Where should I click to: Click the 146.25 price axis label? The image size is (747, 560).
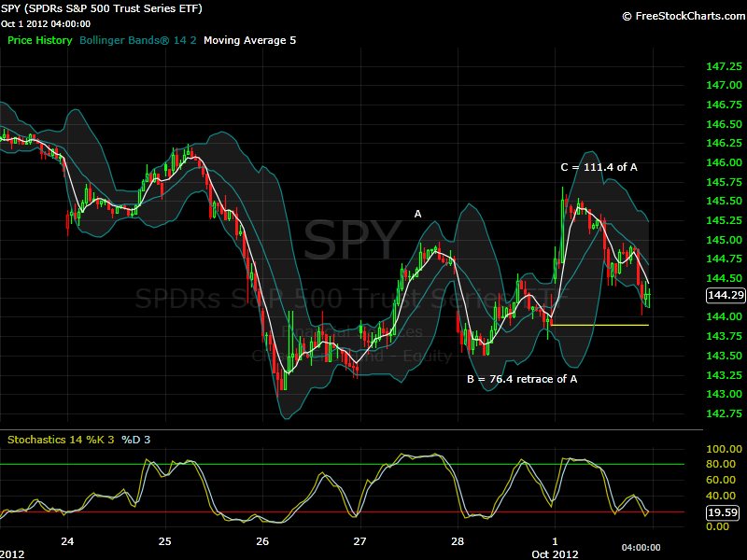(x=724, y=143)
